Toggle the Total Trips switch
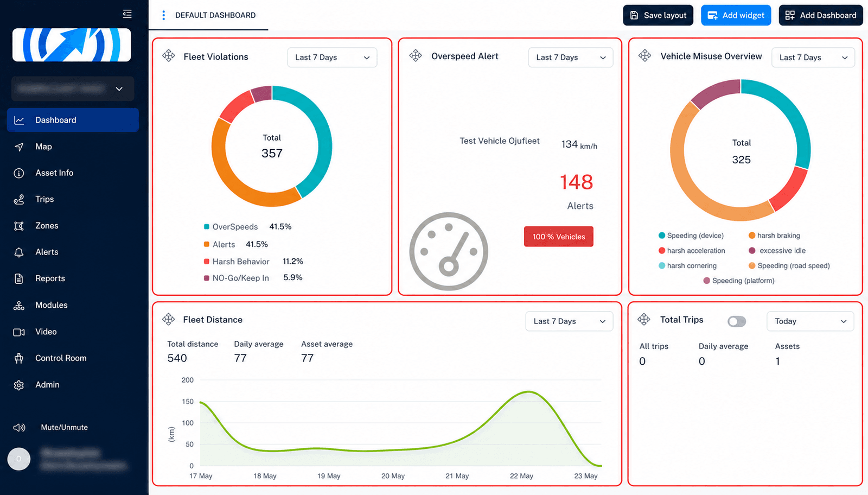 (x=737, y=321)
